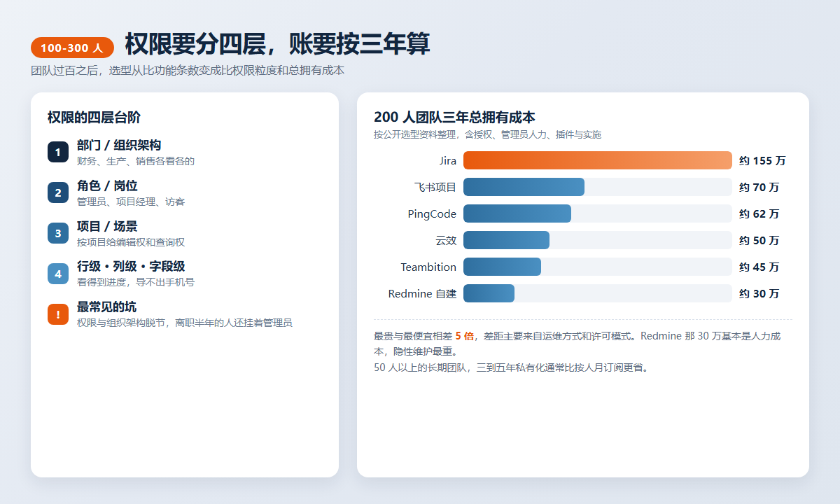Click the 飞书项目 cost bar
The image size is (840, 504).
tap(524, 187)
